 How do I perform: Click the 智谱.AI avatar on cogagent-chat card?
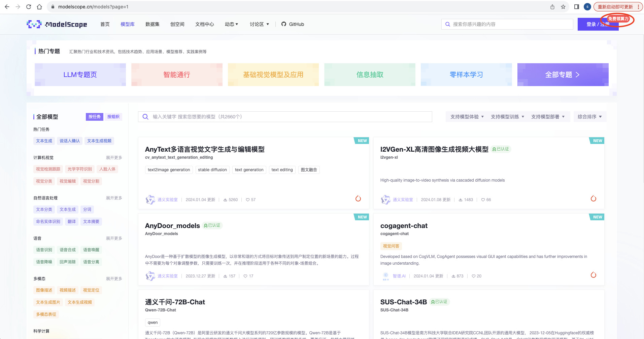tap(386, 276)
